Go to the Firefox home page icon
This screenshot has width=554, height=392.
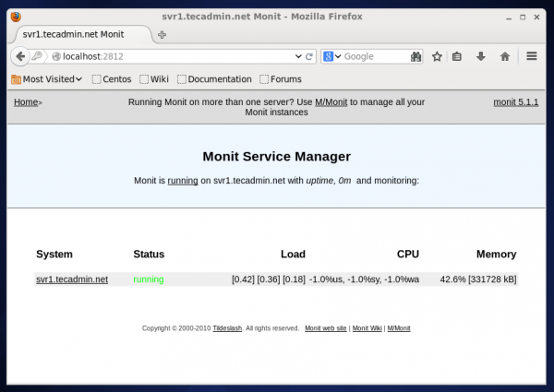[505, 56]
